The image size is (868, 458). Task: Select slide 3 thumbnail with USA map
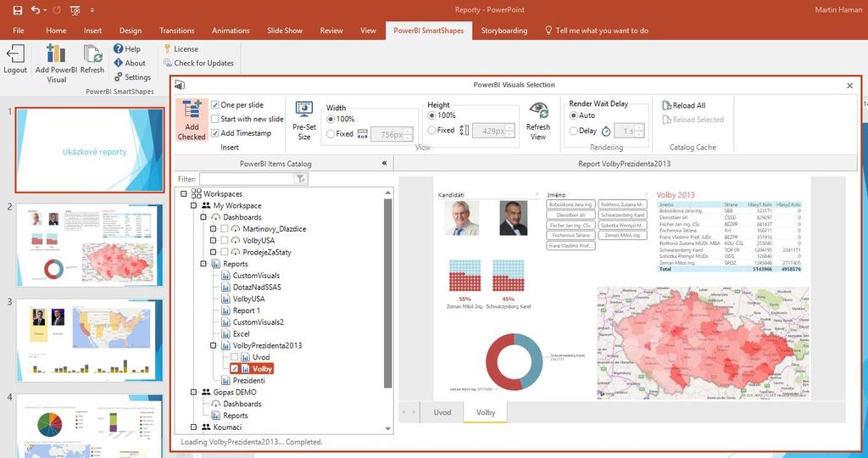pyautogui.click(x=90, y=340)
